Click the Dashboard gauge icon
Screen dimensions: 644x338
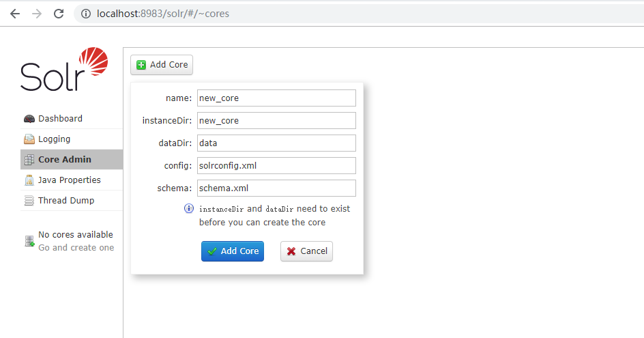coord(29,119)
